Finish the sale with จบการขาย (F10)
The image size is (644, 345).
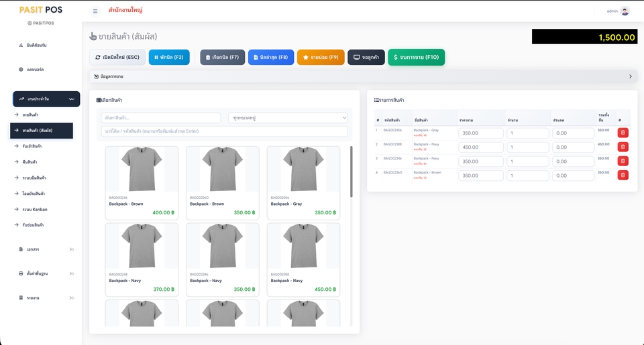pyautogui.click(x=416, y=57)
